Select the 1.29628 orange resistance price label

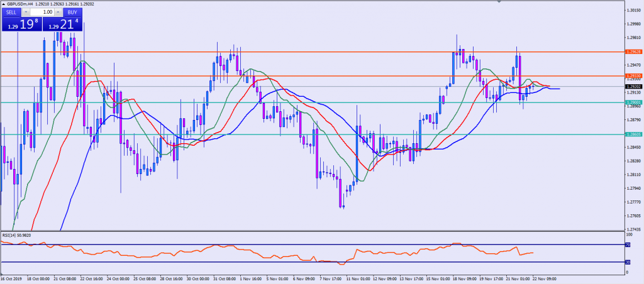click(633, 52)
